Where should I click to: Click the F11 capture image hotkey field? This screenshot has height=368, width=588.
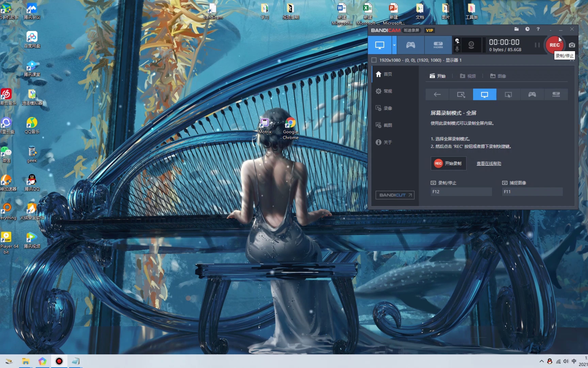(532, 191)
